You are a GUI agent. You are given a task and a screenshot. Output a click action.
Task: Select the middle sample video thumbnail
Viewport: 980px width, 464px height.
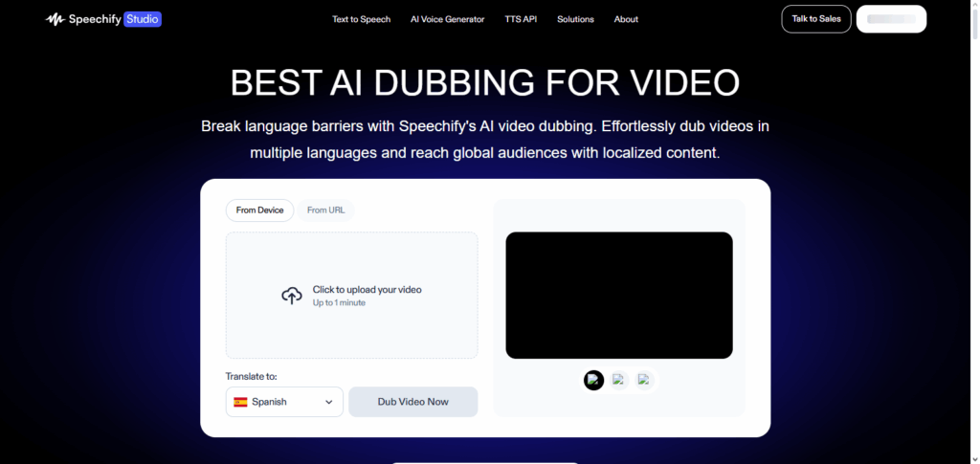(x=619, y=380)
